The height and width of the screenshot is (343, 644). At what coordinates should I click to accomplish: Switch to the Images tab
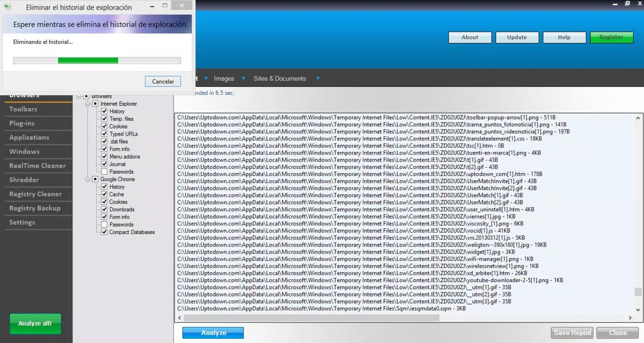click(x=224, y=78)
